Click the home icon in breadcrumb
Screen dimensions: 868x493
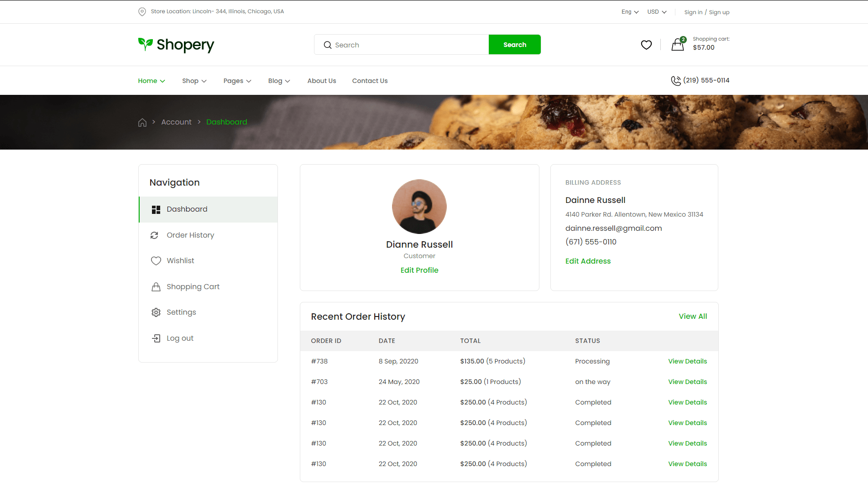click(142, 122)
